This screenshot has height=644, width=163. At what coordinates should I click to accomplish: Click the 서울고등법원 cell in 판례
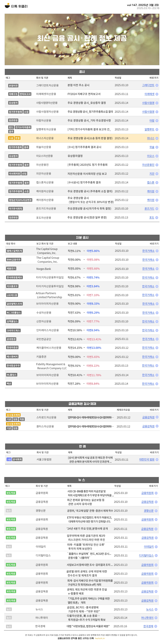click(x=44, y=460)
